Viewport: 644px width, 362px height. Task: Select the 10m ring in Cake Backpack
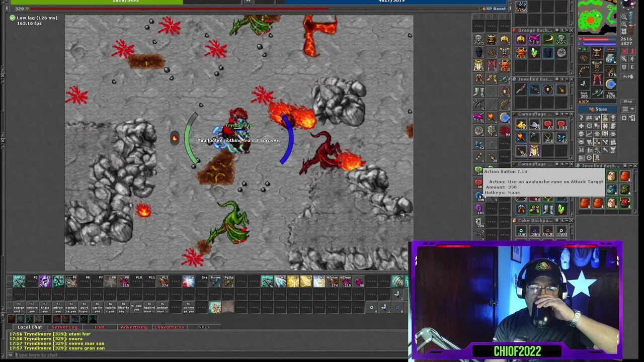(521, 232)
